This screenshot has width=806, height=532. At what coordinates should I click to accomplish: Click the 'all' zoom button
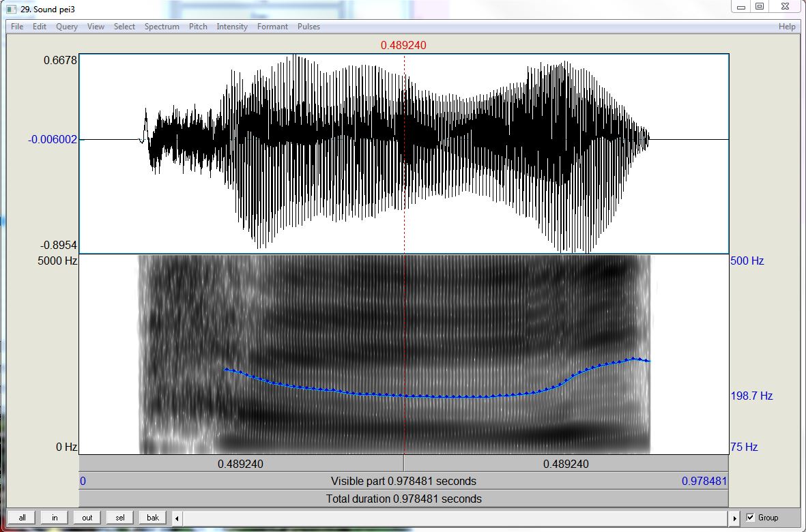pos(22,518)
